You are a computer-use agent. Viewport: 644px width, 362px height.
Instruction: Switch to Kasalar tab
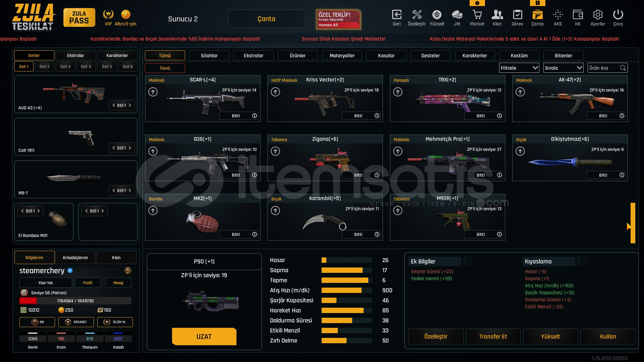click(386, 56)
